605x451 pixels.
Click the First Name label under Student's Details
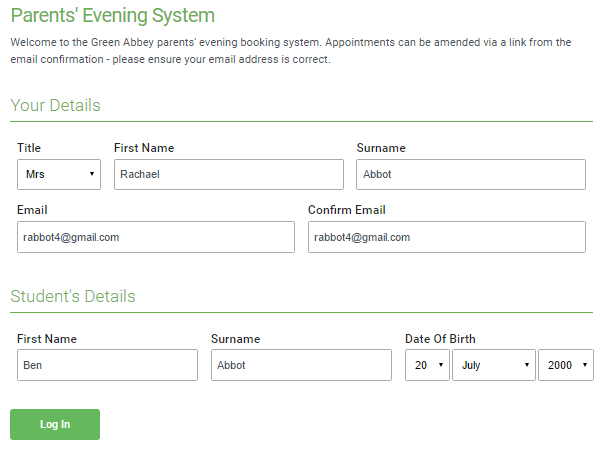pos(47,339)
